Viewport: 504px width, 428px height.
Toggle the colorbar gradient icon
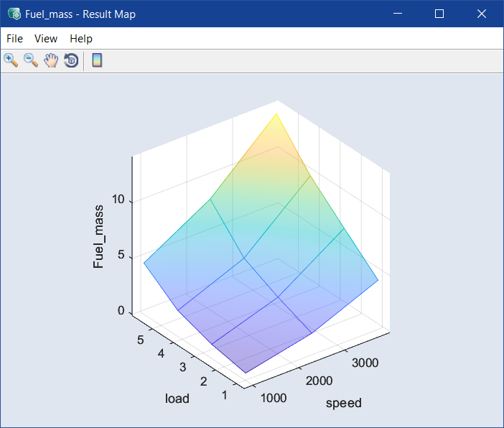[x=97, y=60]
